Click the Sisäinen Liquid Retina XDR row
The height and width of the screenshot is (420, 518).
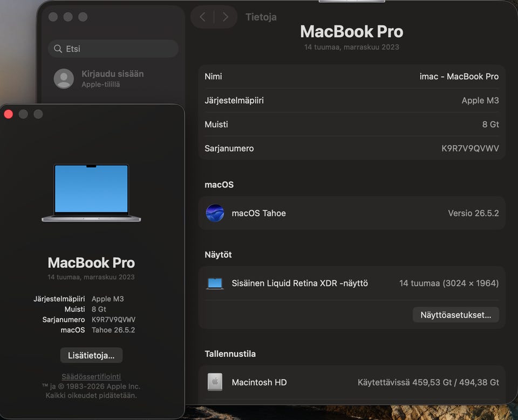coord(351,283)
